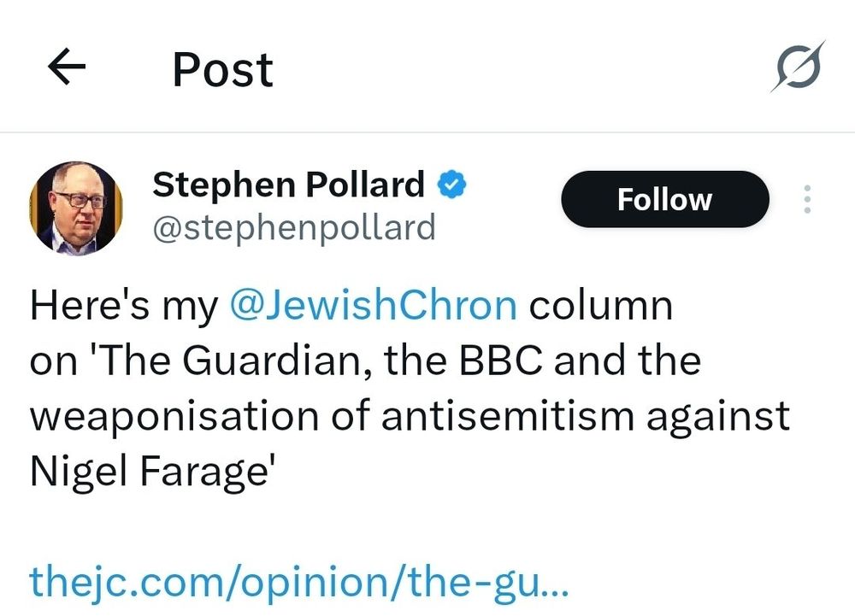855x616 pixels.
Task: Open the three-dot more options menu
Action: tap(806, 200)
